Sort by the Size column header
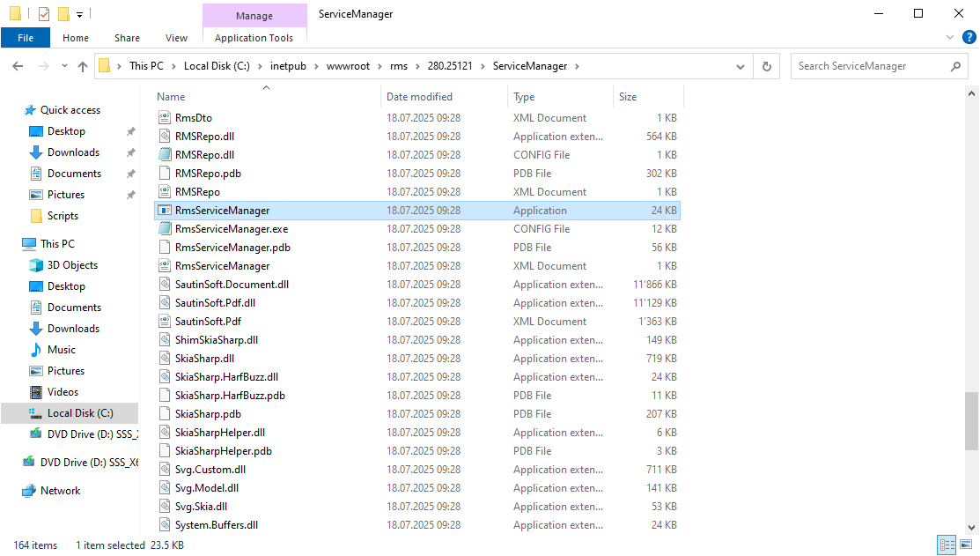Screen dimensions: 980x556 (649, 97)
